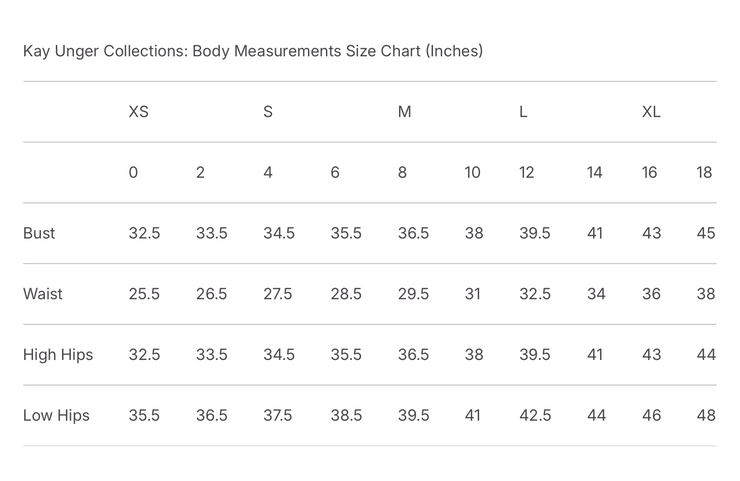Click Bust value 45 for size 18
The height and width of the screenshot is (481, 740).
point(705,233)
